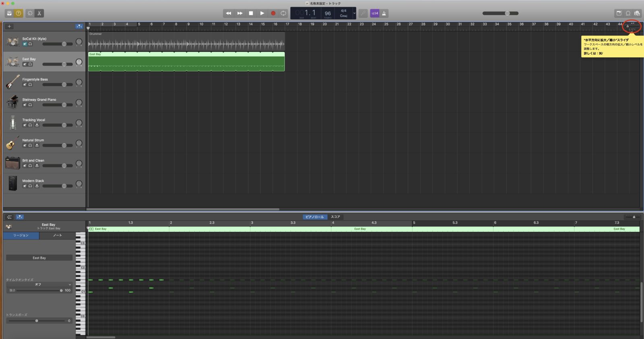Click the red Record button
The height and width of the screenshot is (339, 644).
click(273, 13)
